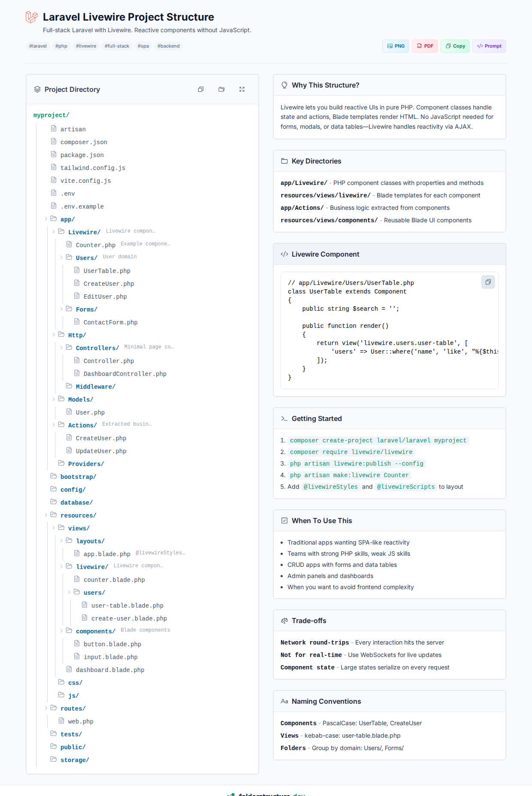Copy the Livewire Component code snippet

(488, 282)
